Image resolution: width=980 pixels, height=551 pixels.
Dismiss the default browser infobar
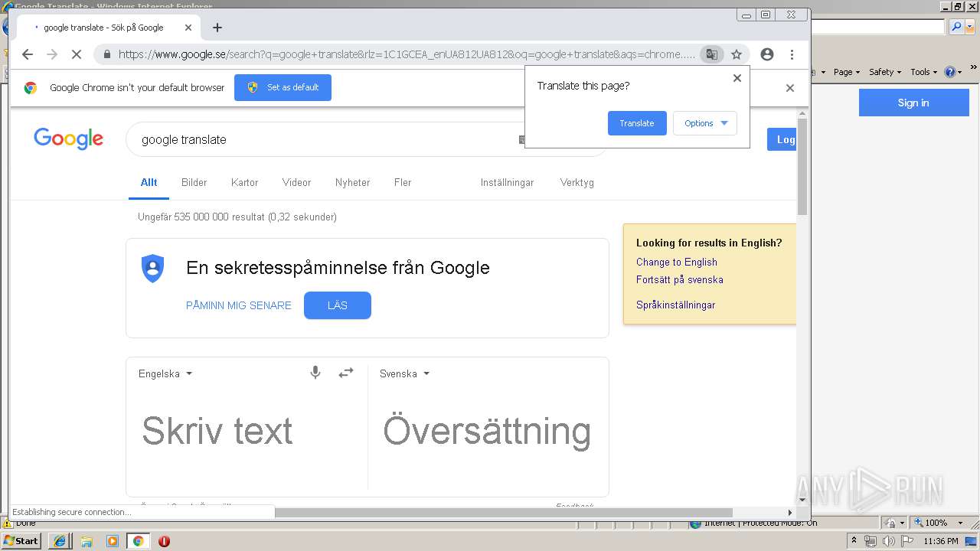[790, 88]
